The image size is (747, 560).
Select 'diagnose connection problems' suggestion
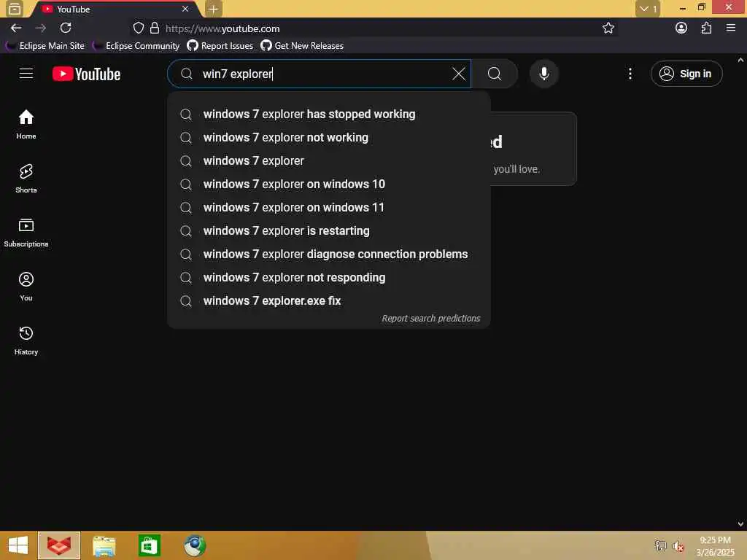click(x=329, y=254)
